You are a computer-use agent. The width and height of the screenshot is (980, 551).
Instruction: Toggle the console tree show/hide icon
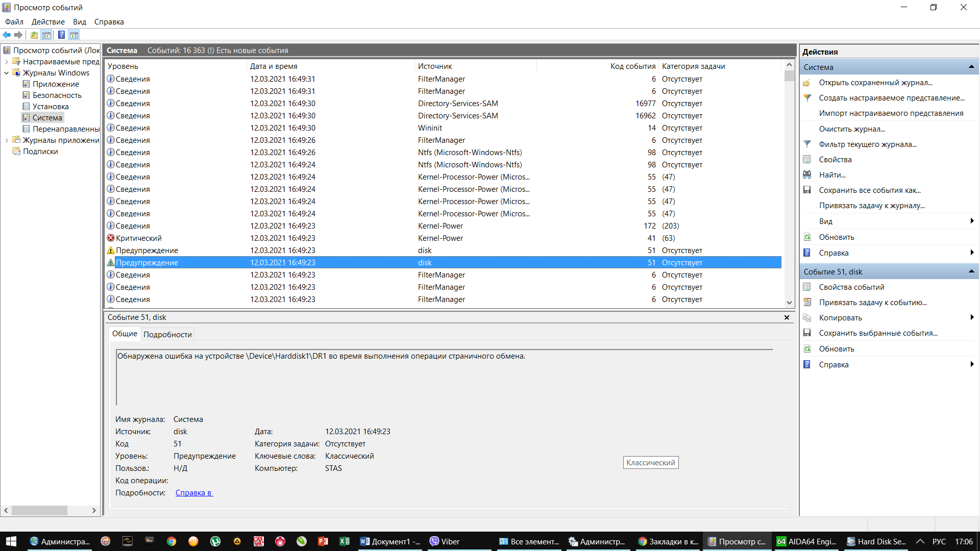click(46, 35)
